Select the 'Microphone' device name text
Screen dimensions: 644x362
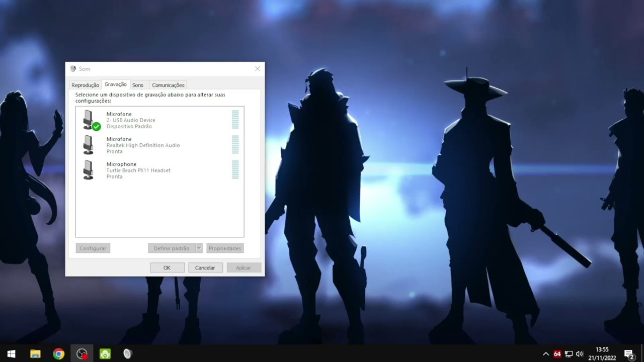pyautogui.click(x=121, y=164)
